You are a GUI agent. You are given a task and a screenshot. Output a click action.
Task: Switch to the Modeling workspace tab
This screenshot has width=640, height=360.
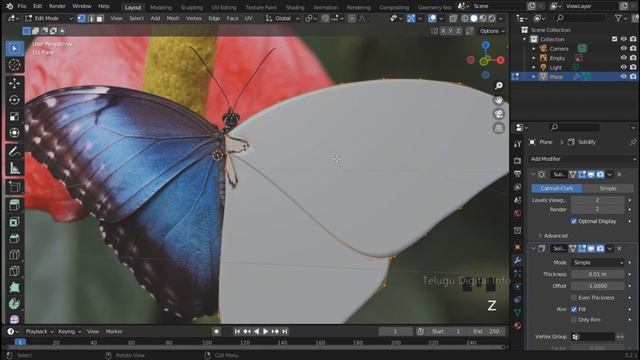[x=161, y=7]
